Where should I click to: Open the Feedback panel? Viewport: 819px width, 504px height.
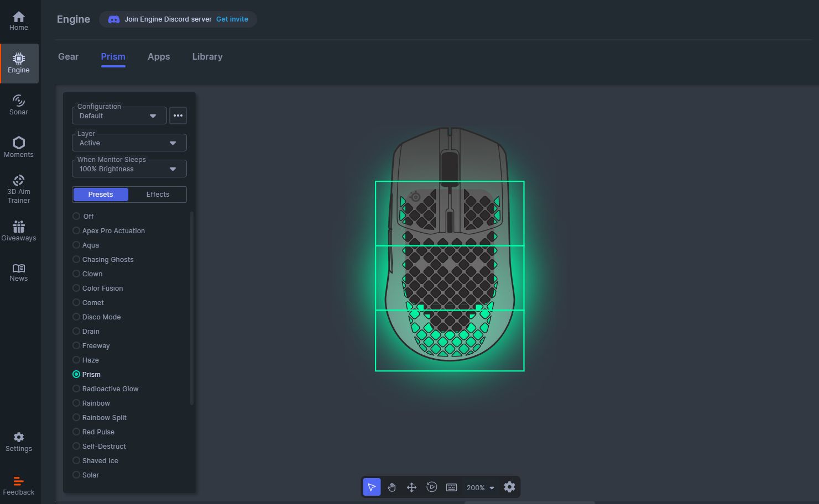pos(19,486)
